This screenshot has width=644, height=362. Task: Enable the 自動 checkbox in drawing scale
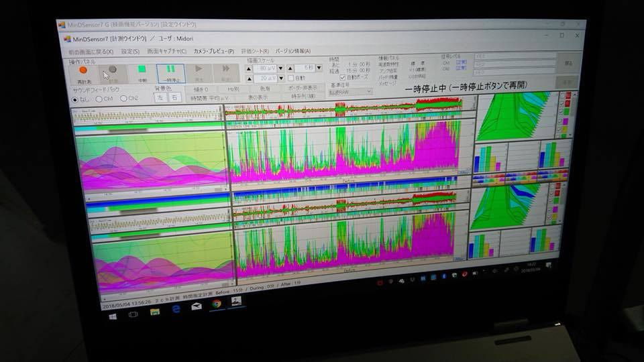pos(290,78)
